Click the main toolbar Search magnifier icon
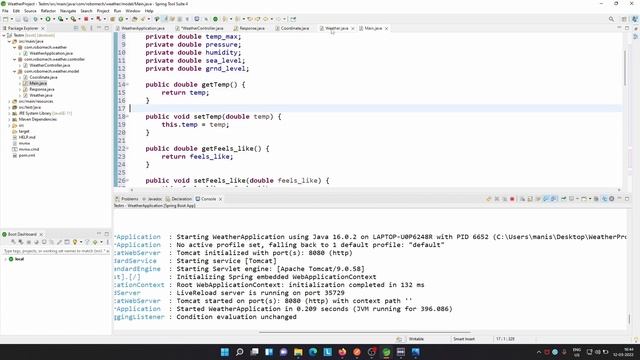 point(611,19)
